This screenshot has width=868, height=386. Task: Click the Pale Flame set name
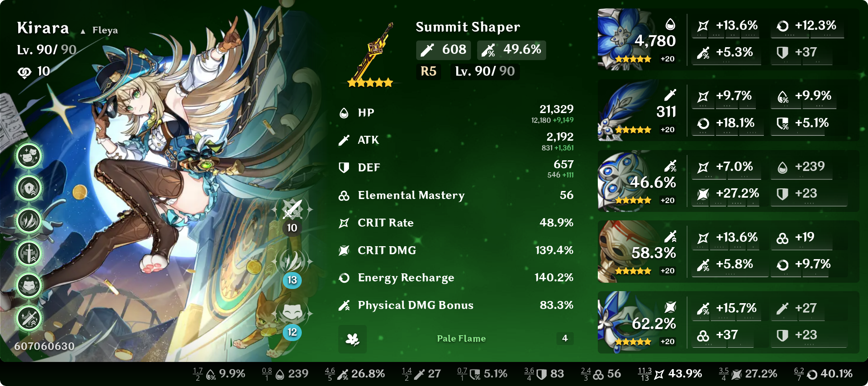461,338
